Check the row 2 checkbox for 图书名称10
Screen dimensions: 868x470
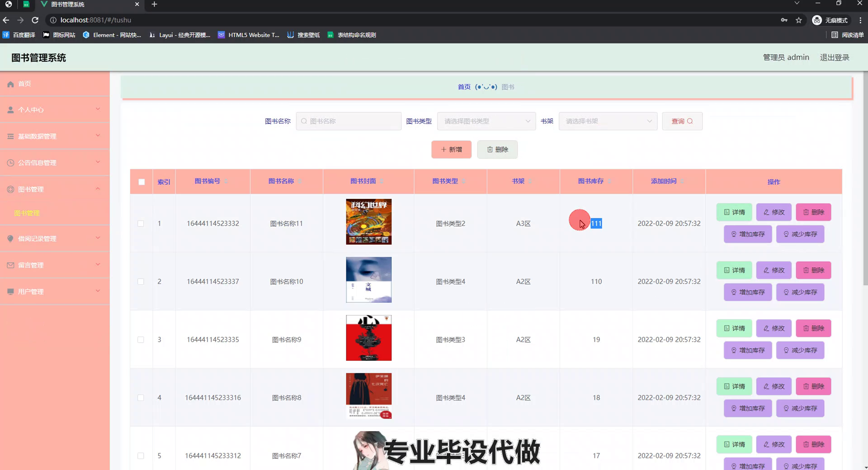click(x=141, y=282)
